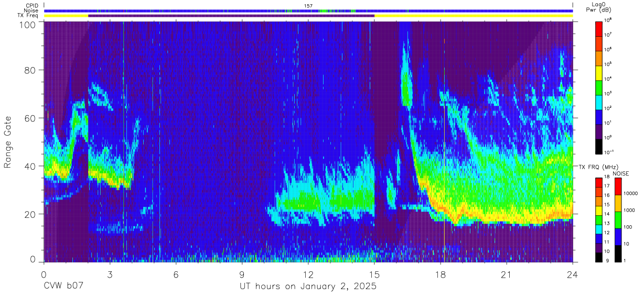The height and width of the screenshot is (297, 644).
Task: Click Range Gate tick label 40
Action: (x=30, y=166)
